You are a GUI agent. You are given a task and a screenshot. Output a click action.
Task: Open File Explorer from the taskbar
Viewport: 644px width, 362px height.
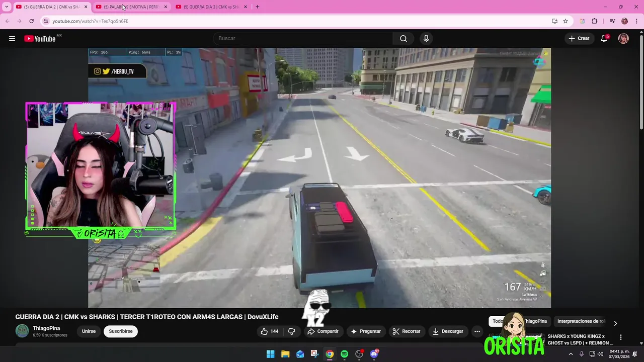pyautogui.click(x=285, y=354)
